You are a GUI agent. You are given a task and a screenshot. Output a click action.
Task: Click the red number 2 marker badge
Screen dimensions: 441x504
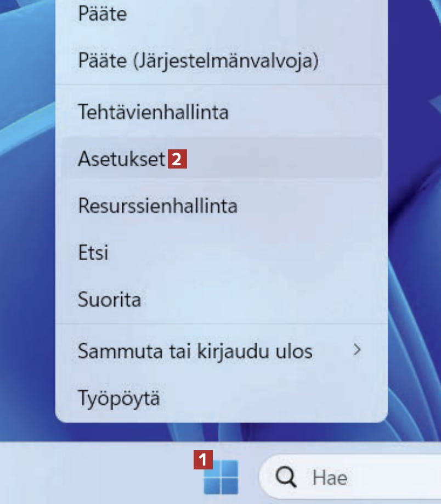[x=177, y=159]
